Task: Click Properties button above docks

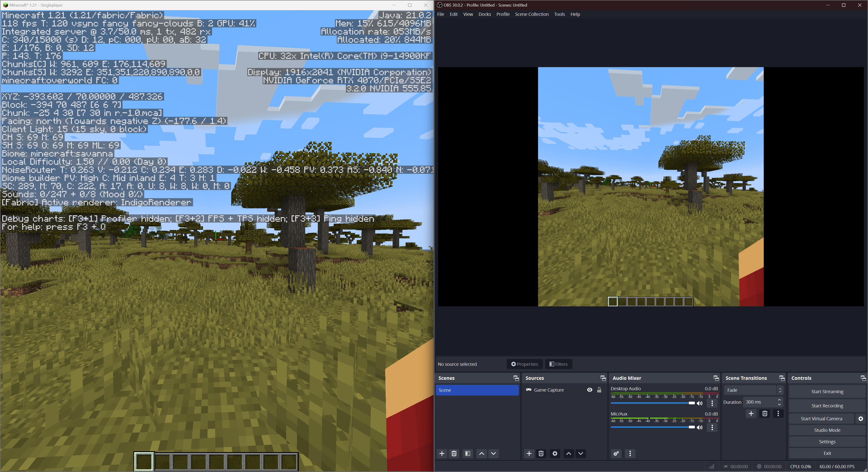Action: pos(524,364)
